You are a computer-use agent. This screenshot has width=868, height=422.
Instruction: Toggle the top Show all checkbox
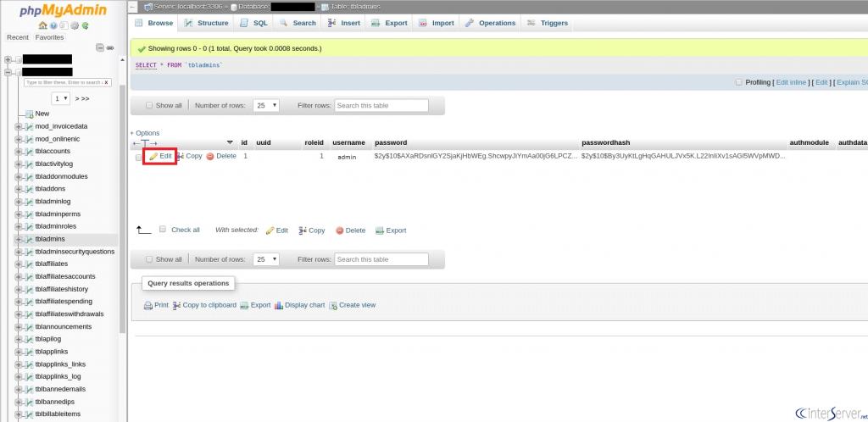coord(149,105)
